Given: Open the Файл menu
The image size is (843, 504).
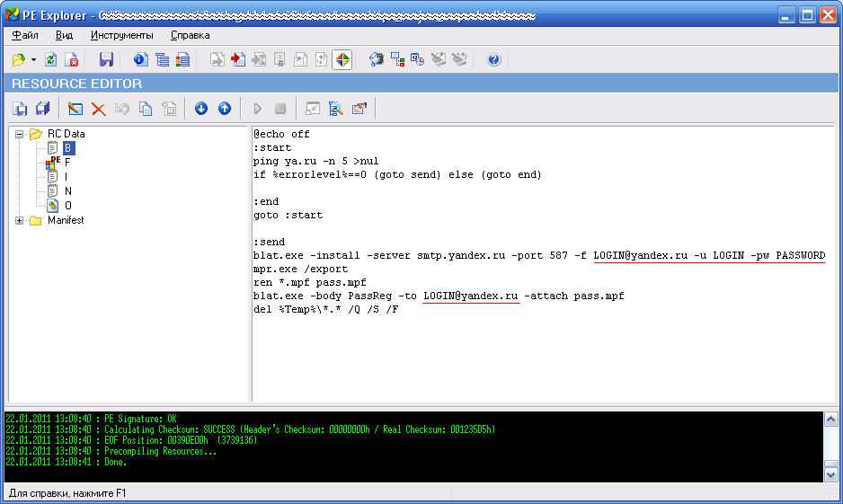Looking at the screenshot, I should pyautogui.click(x=25, y=35).
